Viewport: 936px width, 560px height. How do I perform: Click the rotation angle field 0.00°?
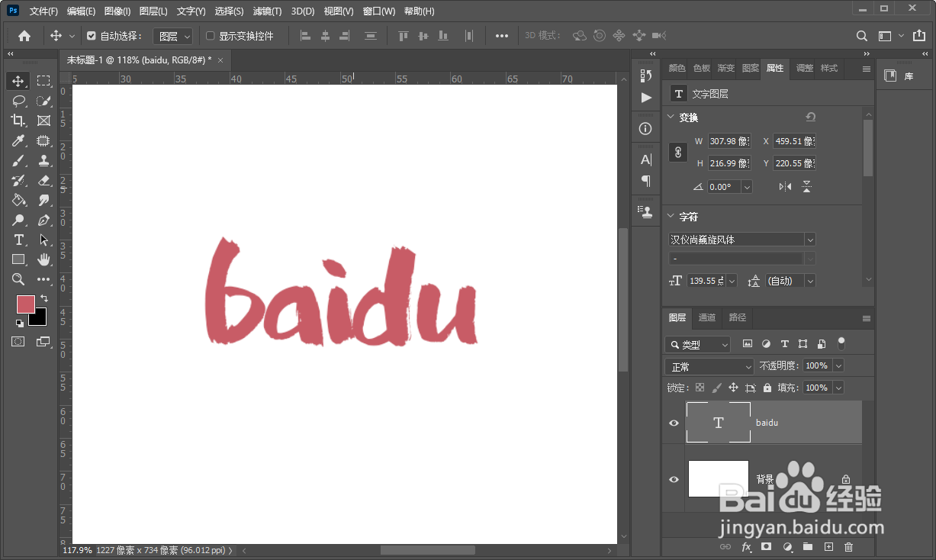pyautogui.click(x=723, y=187)
